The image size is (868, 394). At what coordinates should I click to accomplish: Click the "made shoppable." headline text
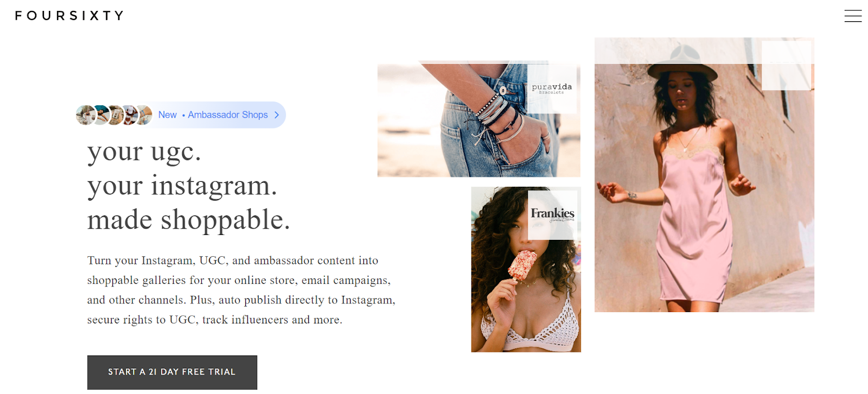point(189,220)
